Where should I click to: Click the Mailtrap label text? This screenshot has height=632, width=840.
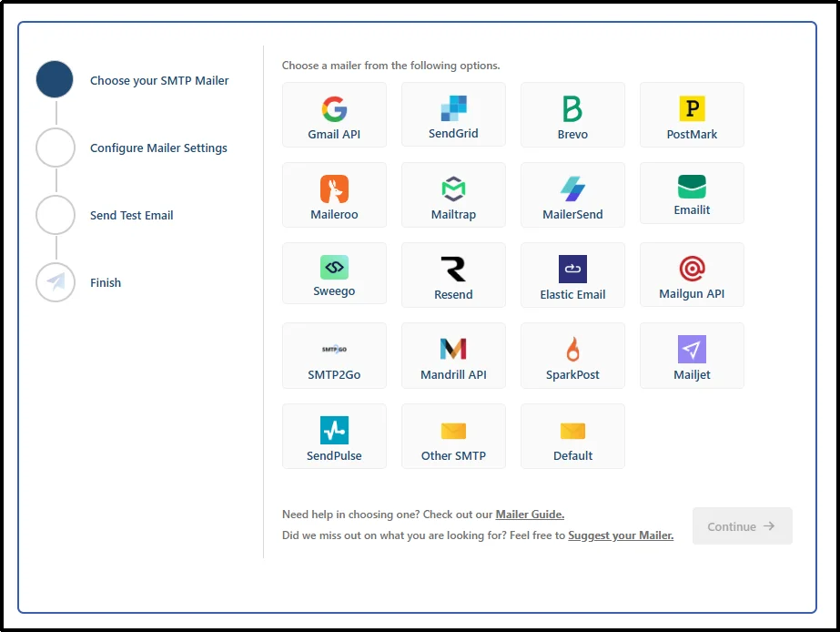[453, 214]
